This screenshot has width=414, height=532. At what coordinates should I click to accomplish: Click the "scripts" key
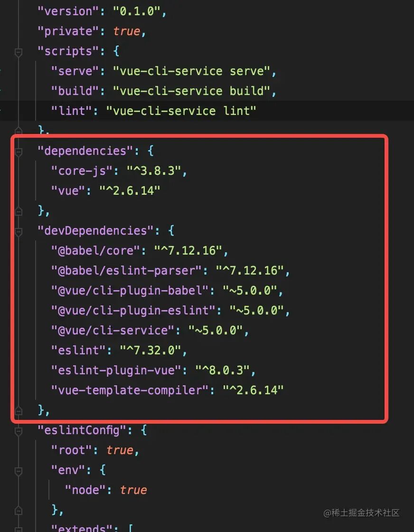pyautogui.click(x=68, y=51)
